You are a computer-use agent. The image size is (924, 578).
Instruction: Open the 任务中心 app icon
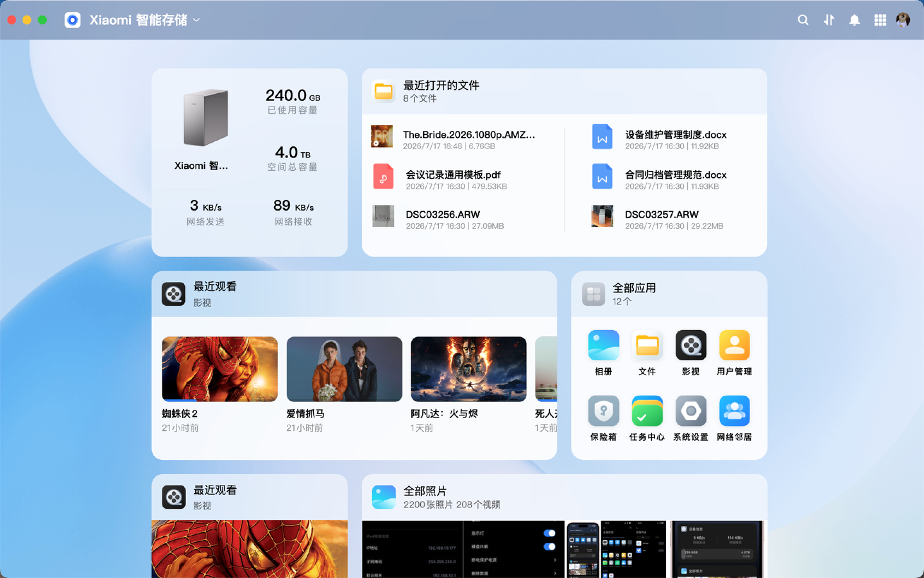coord(647,411)
